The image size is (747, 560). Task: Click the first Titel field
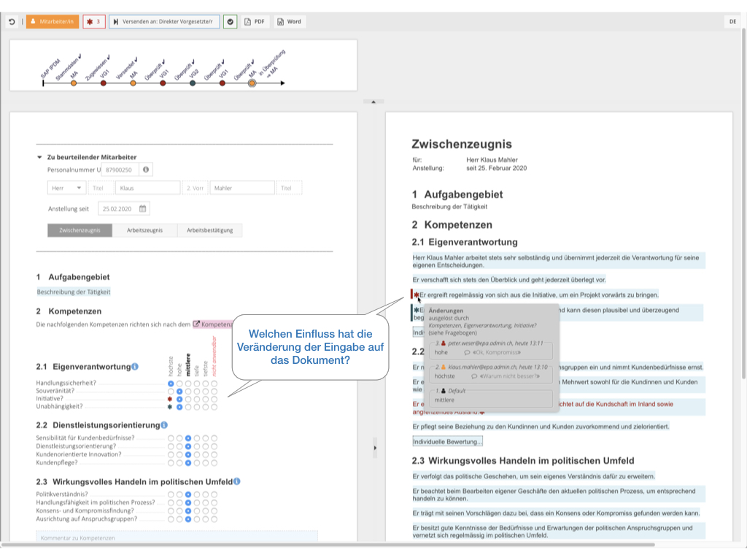[x=101, y=188]
